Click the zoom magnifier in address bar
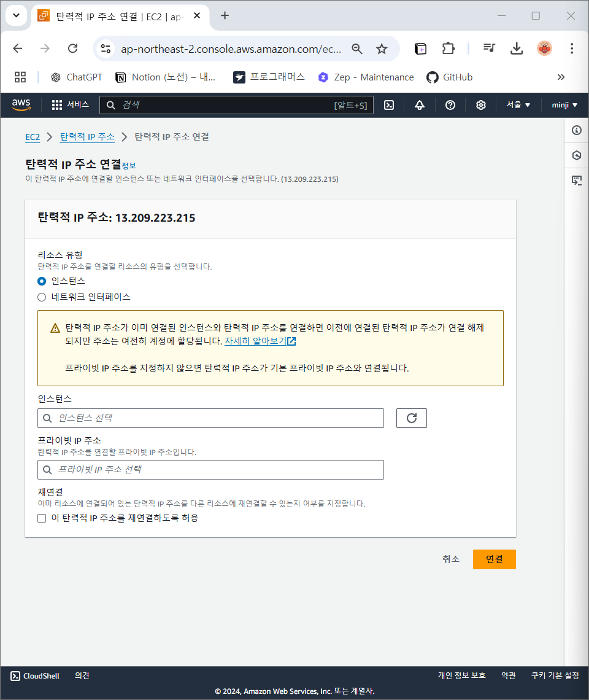This screenshot has width=589, height=700. point(357,49)
